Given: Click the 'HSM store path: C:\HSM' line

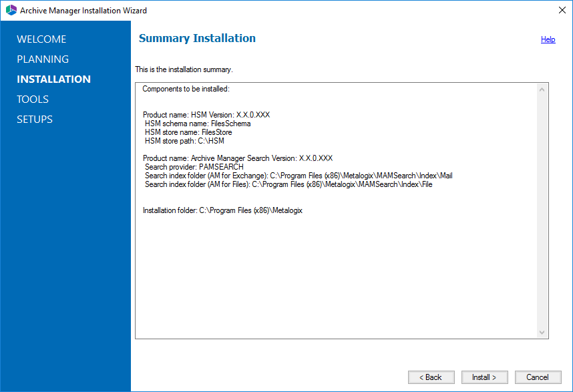Looking at the screenshot, I should click(184, 141).
